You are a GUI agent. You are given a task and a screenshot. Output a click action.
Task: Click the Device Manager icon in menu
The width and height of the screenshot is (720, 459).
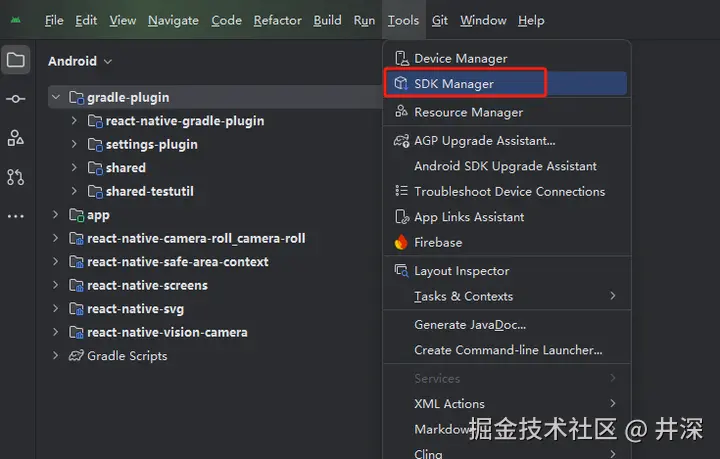[401, 58]
